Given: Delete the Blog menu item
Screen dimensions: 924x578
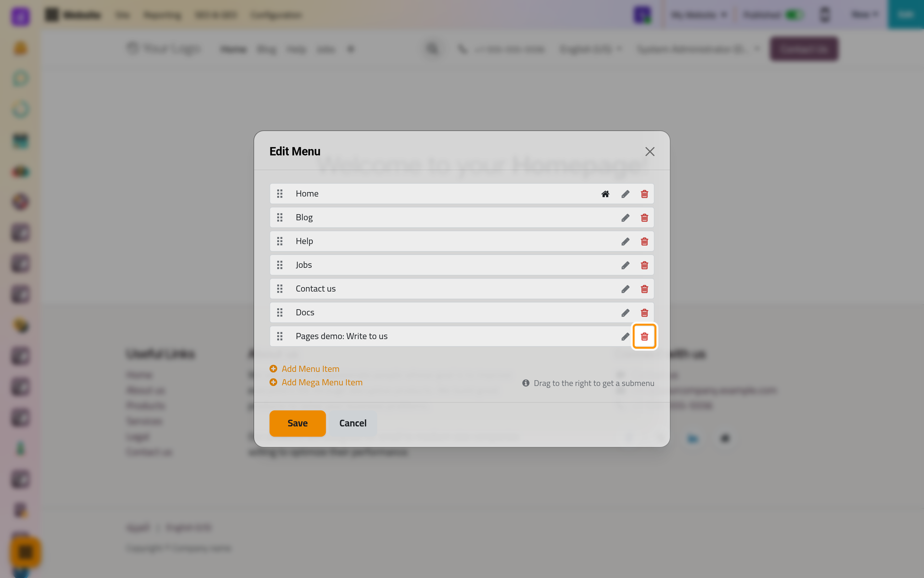Looking at the screenshot, I should point(644,218).
